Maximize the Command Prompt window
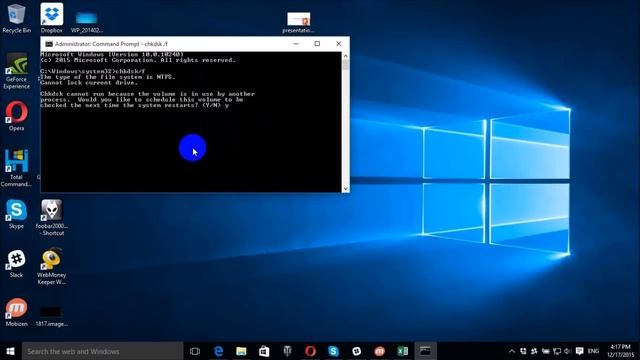This screenshot has width=640, height=360. coord(317,44)
